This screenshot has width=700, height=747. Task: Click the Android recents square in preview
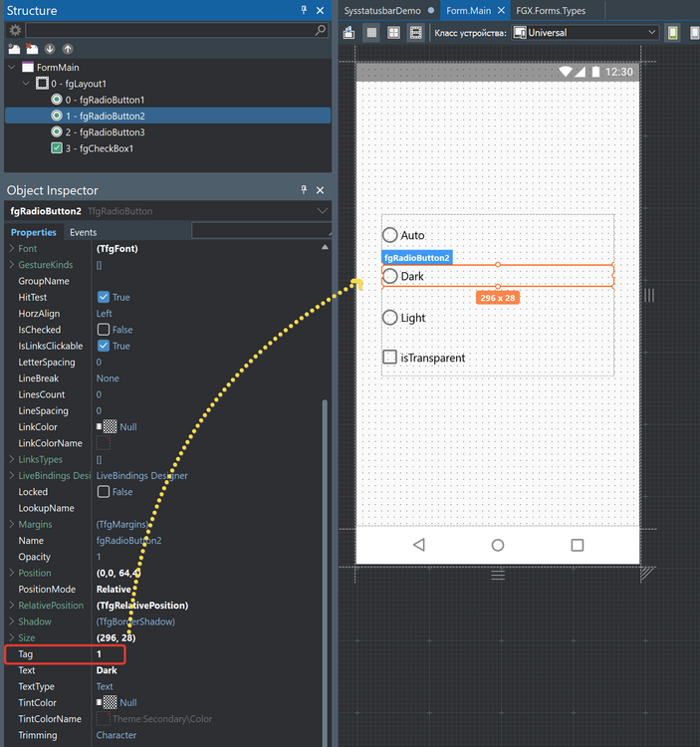(x=578, y=545)
